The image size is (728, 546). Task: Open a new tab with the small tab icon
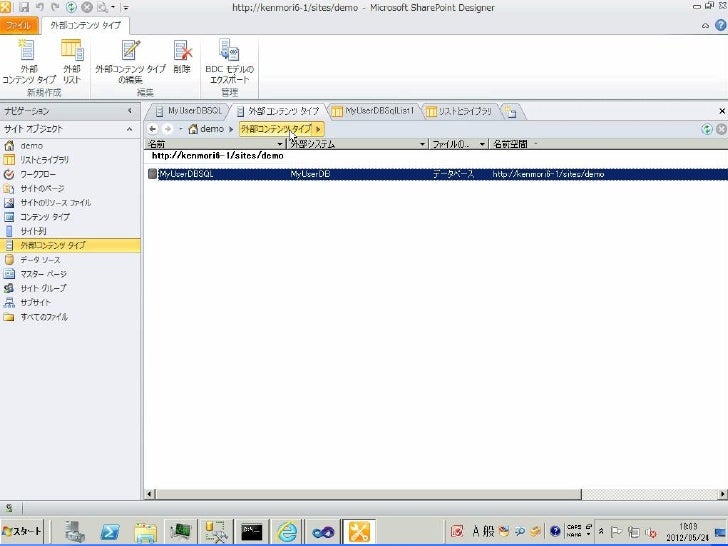(x=512, y=111)
